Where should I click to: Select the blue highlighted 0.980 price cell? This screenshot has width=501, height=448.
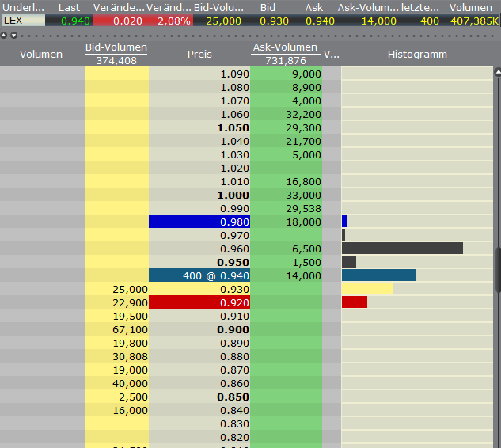[199, 222]
